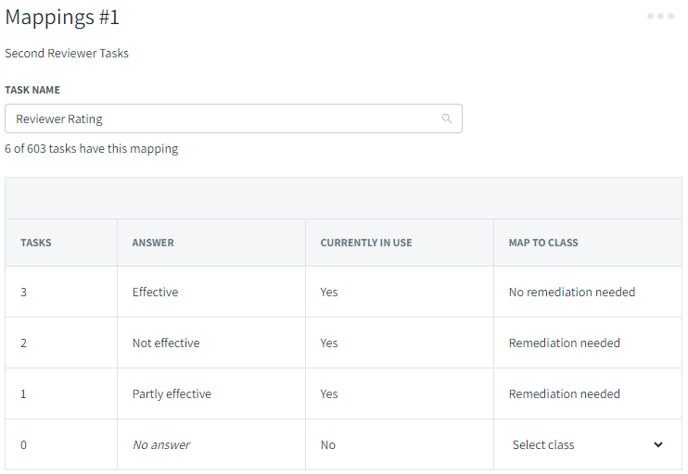Open the three-dot options menu
This screenshot has width=688, height=474.
coord(660,16)
